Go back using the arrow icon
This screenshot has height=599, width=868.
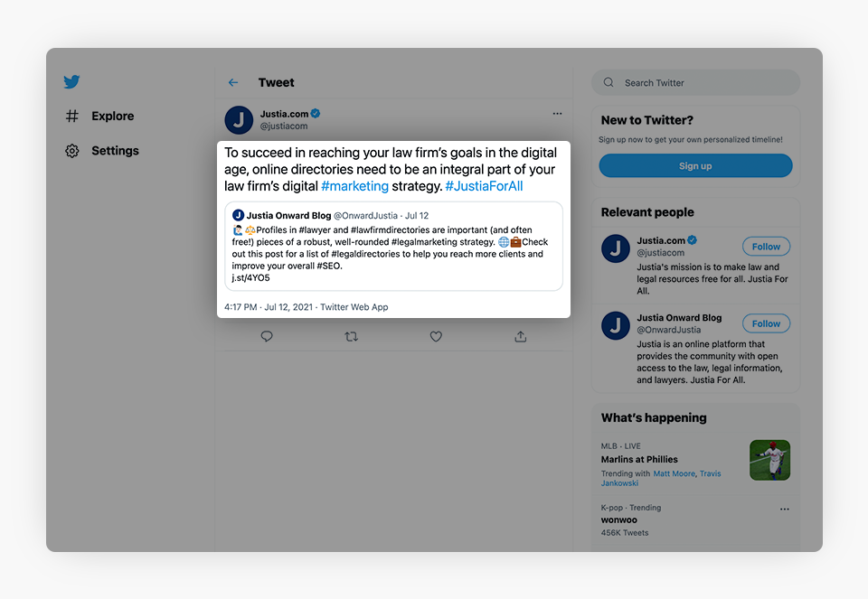(233, 82)
